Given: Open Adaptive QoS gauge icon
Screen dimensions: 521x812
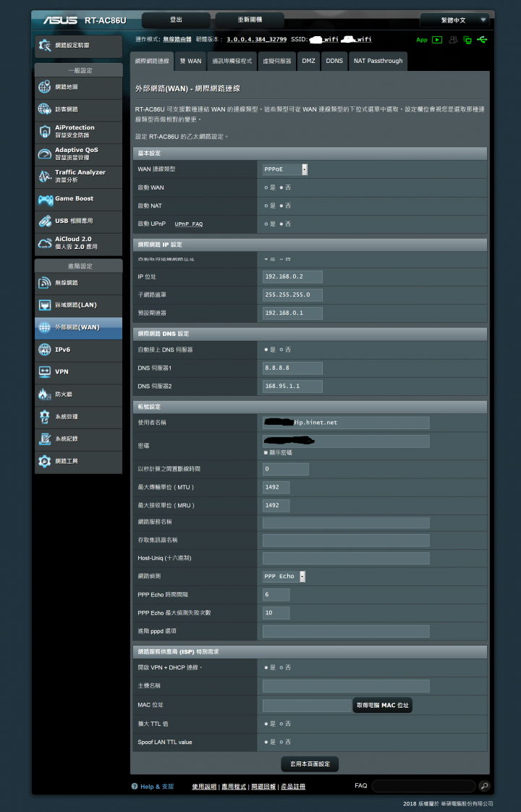Looking at the screenshot, I should 45,154.
